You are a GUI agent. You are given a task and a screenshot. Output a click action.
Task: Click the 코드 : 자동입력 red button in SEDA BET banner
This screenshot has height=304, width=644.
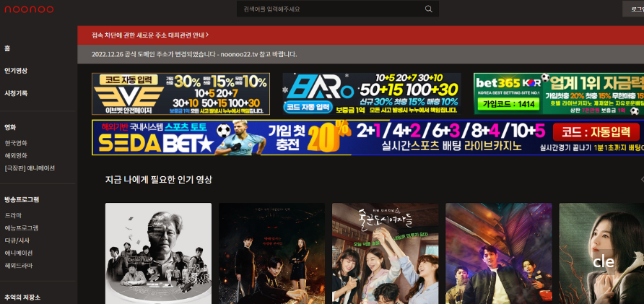(x=596, y=132)
